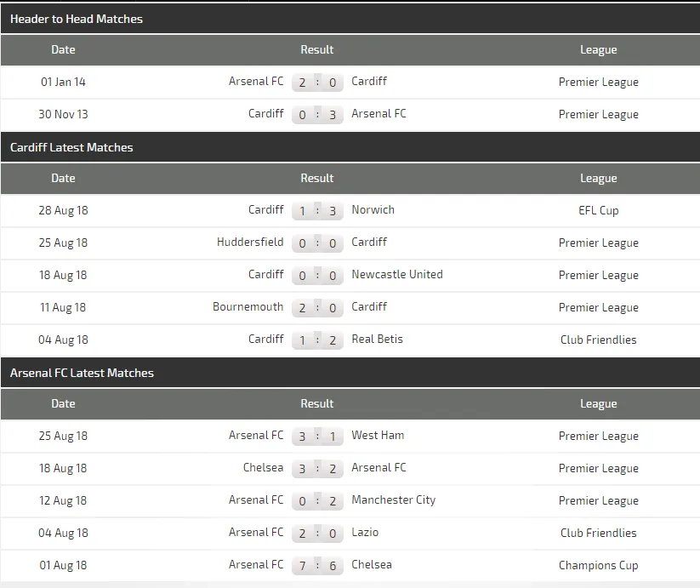Open the Champions Cup league link
Viewport: 700px width, 588px height.
pos(598,565)
